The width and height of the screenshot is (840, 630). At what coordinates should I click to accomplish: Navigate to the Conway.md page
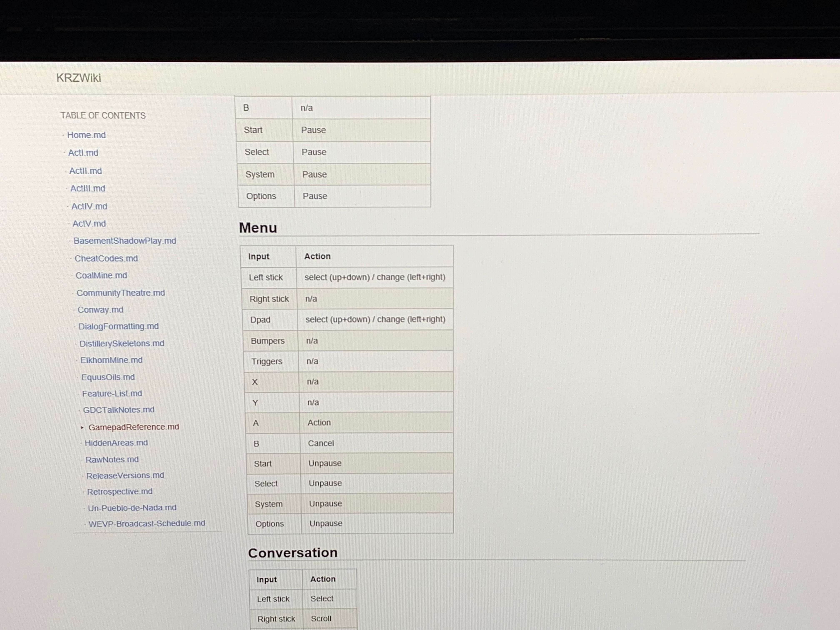coord(100,310)
